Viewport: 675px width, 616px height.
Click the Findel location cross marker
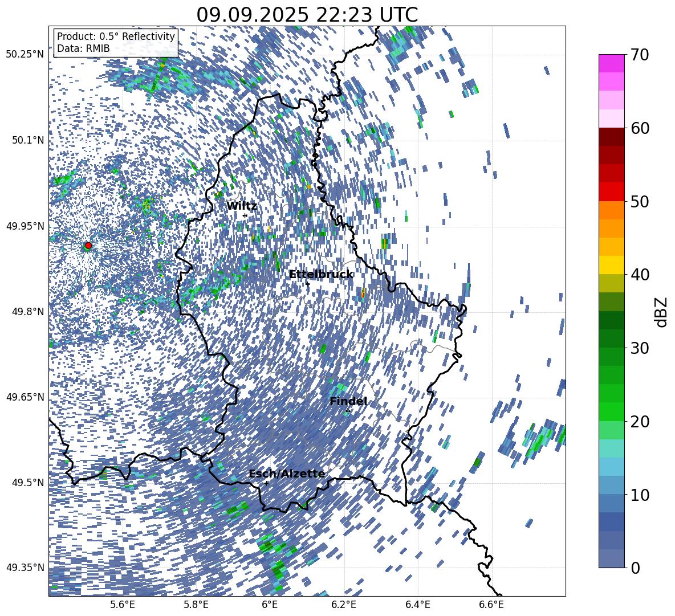tap(348, 411)
